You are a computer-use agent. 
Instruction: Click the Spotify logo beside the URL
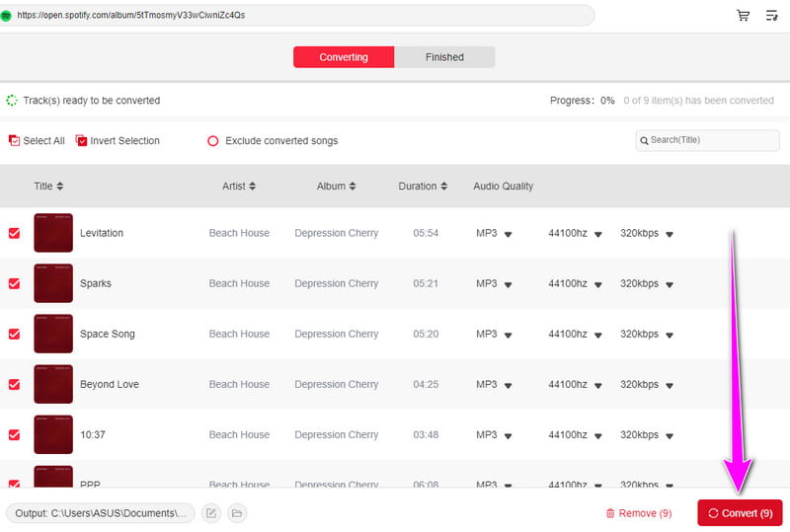[x=6, y=16]
